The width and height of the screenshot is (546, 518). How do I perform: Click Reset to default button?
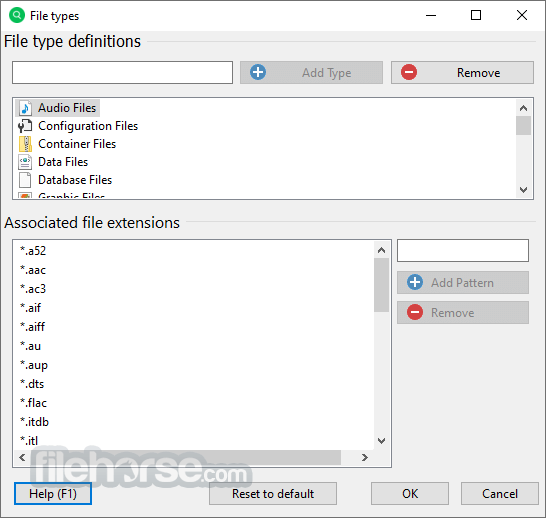[273, 494]
